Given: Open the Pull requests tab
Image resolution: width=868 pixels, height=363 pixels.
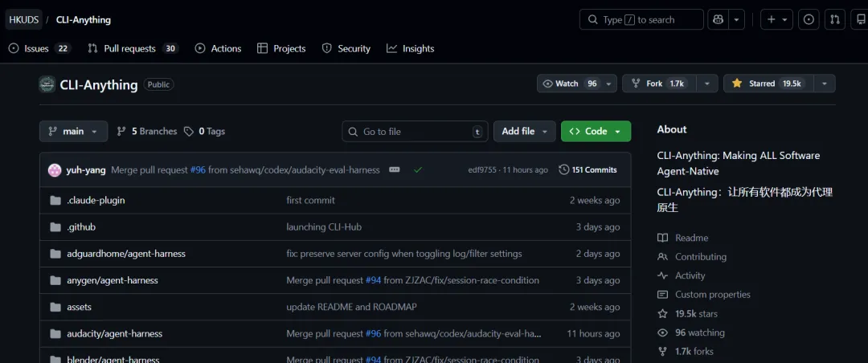Looking at the screenshot, I should click(133, 49).
